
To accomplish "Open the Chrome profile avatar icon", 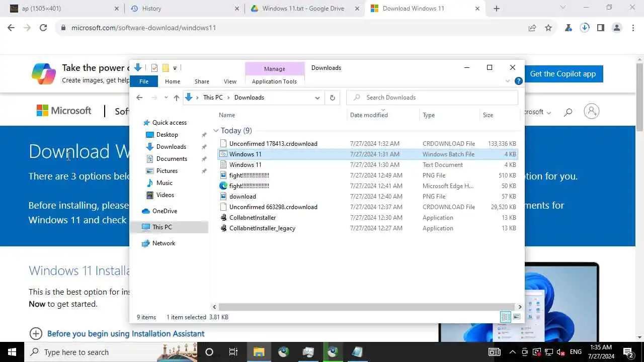I will click(x=617, y=28).
